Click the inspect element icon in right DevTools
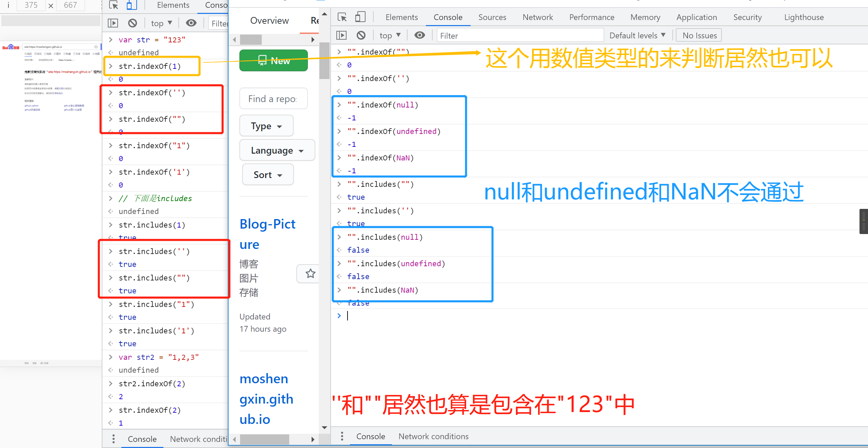Viewport: 868px width, 448px height. coord(342,17)
